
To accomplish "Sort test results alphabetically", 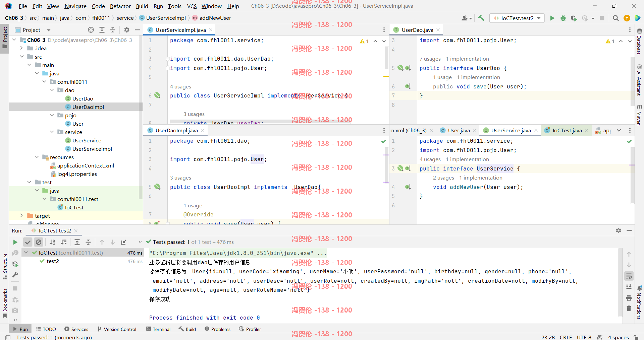I will [x=52, y=242].
